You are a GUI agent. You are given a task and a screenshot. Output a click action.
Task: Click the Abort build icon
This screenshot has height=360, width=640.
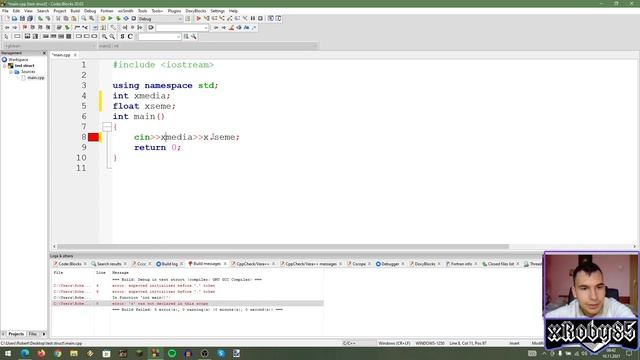click(133, 19)
